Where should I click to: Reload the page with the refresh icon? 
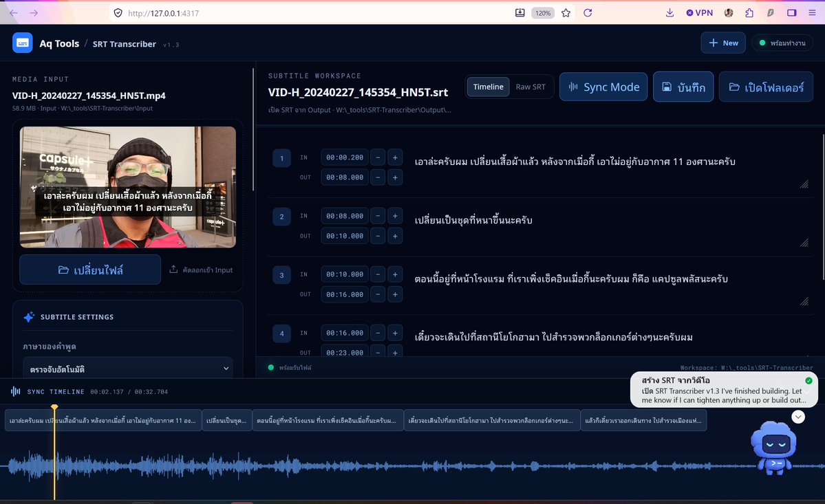(588, 13)
